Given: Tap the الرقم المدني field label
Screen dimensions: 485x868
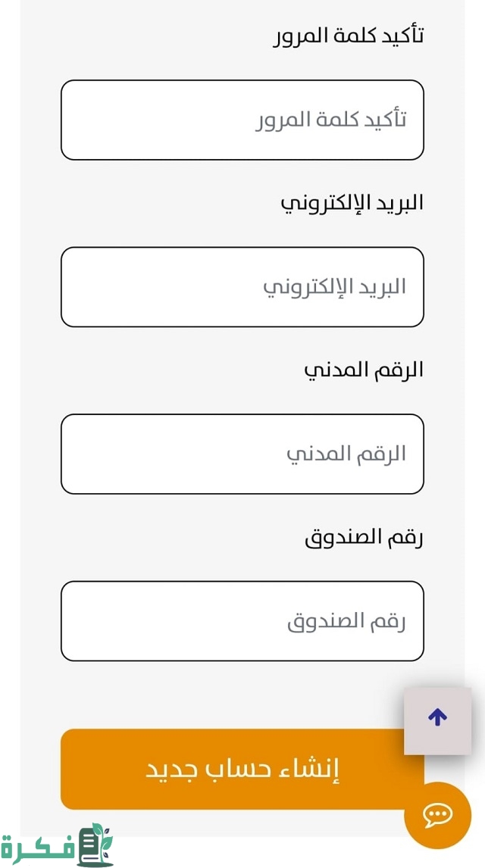Looking at the screenshot, I should 363,370.
